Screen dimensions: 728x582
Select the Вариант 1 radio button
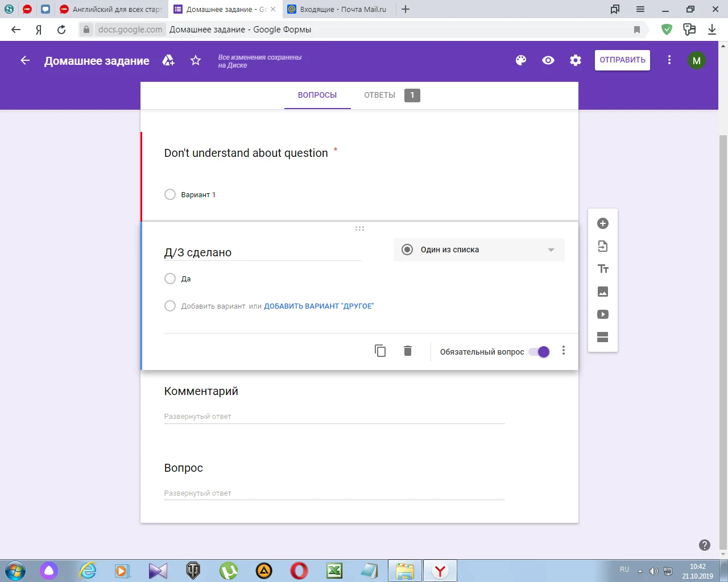170,194
